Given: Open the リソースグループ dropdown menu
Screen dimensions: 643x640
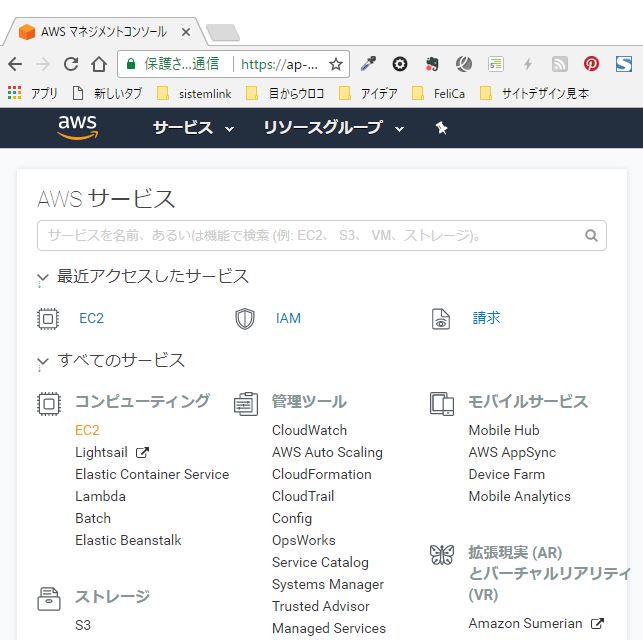Looking at the screenshot, I should tap(334, 128).
